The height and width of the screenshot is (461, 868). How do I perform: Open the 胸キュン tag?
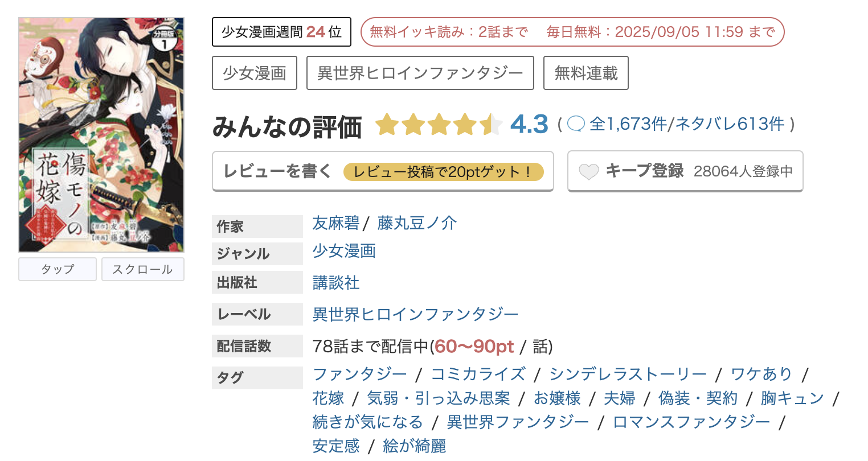[x=793, y=398]
